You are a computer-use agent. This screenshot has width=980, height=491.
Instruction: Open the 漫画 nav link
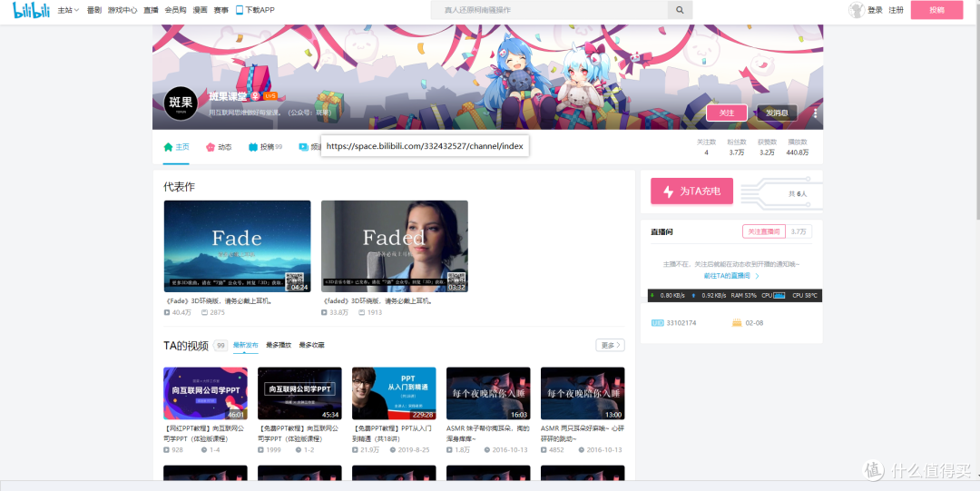(200, 10)
